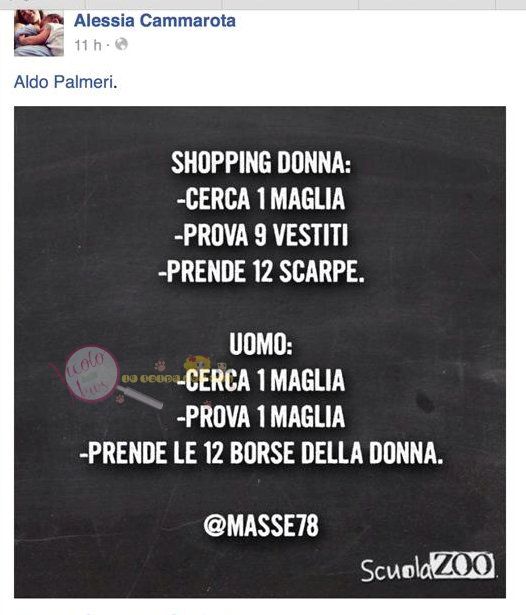Click the SHOPPING DONNA heading text
Screen dimensions: 526x615
pos(261,162)
